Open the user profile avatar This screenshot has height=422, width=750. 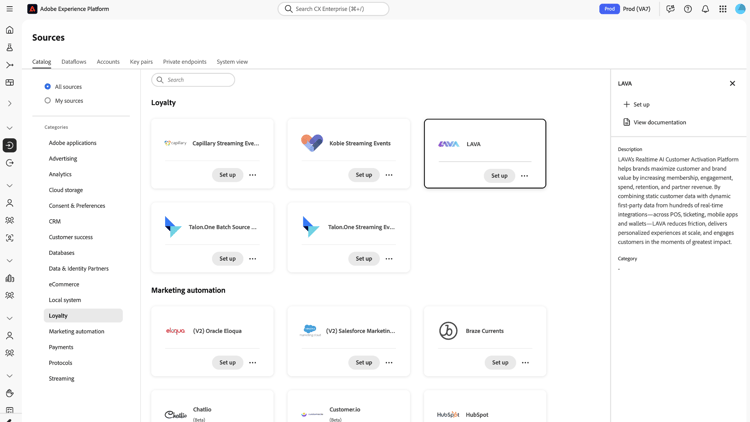point(740,9)
